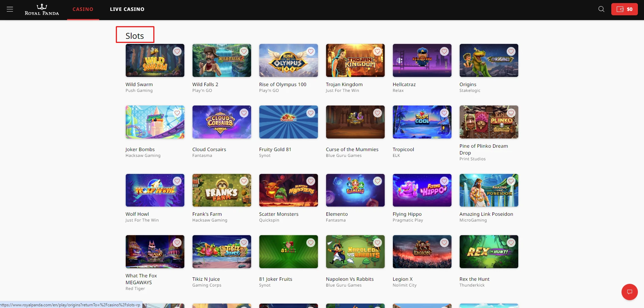Toggle heart on Cloud Corsairs
The height and width of the screenshot is (308, 644).
click(x=244, y=113)
